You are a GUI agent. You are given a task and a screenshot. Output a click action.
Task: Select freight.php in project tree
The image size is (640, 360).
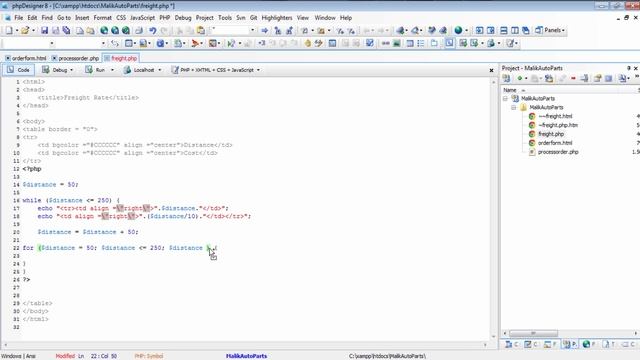(x=551, y=134)
